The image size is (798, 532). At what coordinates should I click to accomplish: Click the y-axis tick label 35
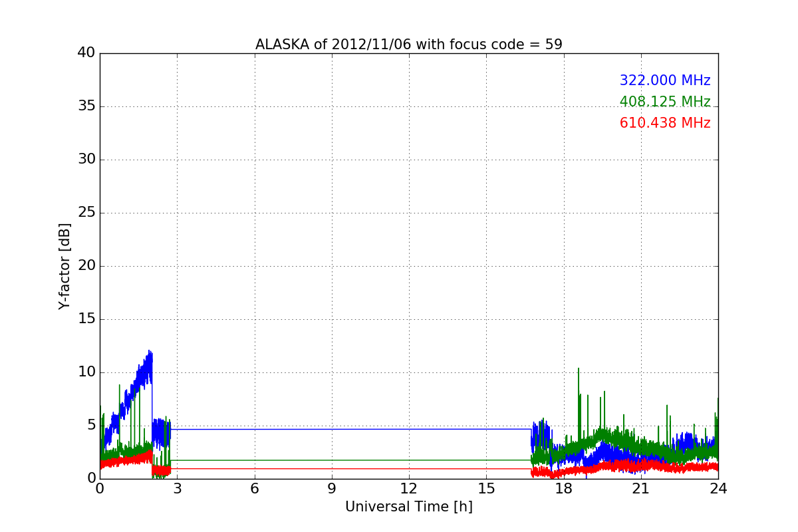(86, 106)
